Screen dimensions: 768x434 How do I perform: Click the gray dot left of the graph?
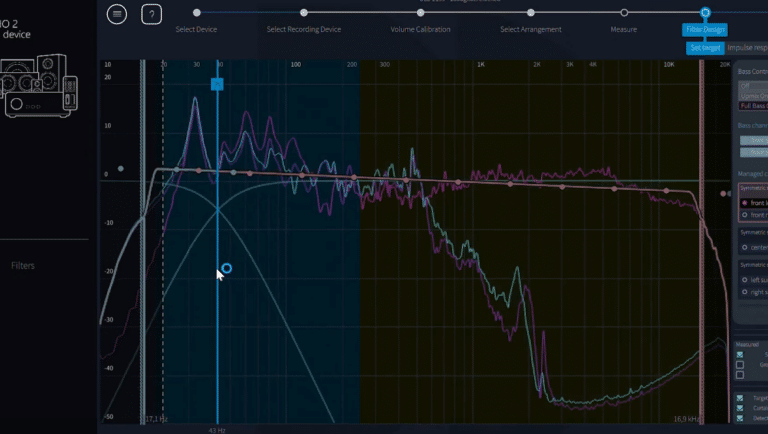pyautogui.click(x=120, y=169)
